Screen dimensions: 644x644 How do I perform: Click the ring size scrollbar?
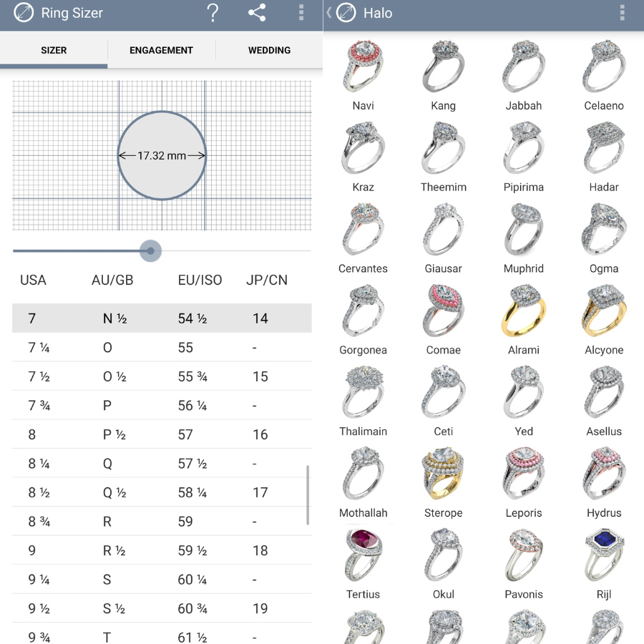(308, 495)
